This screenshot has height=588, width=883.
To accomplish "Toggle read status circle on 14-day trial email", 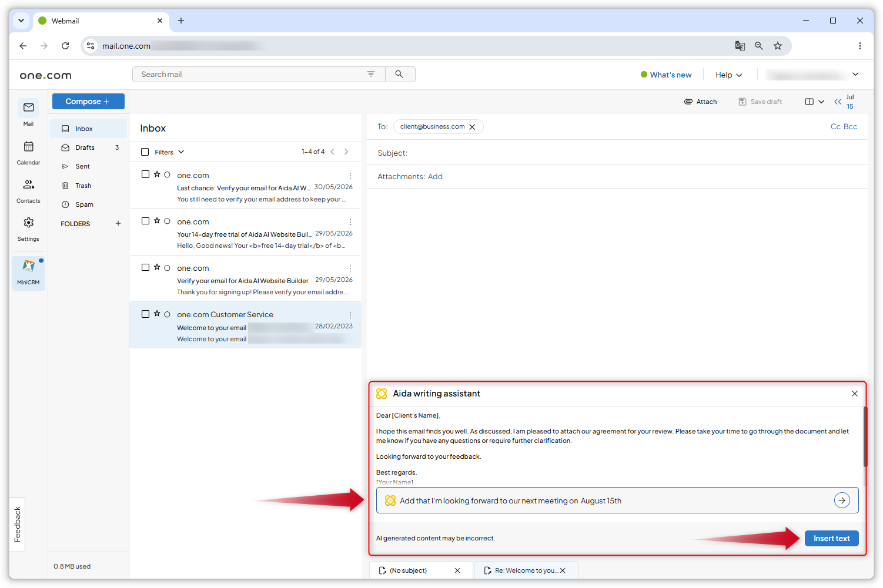I will tap(167, 221).
